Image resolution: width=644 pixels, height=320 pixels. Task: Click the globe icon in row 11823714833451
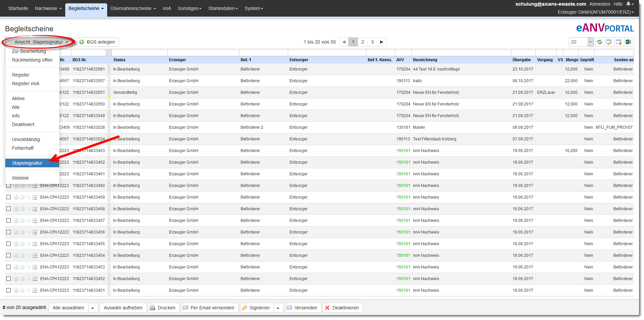16,290
